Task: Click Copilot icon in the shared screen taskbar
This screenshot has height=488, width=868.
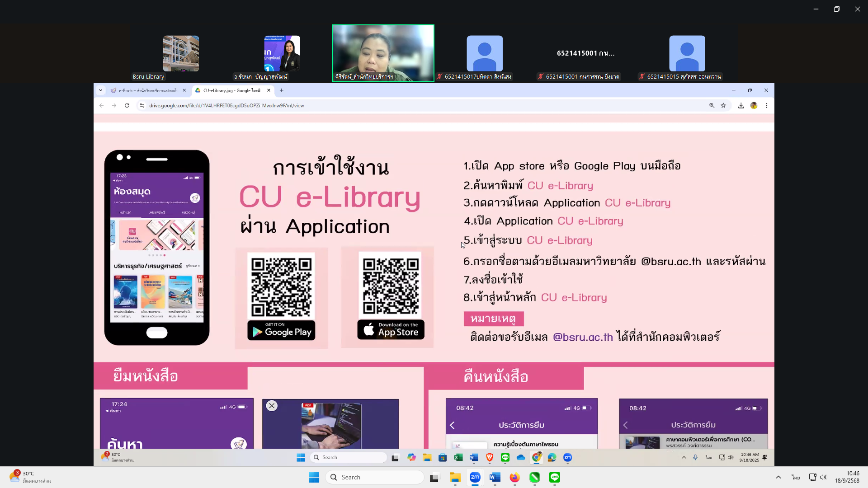Action: [x=411, y=457]
